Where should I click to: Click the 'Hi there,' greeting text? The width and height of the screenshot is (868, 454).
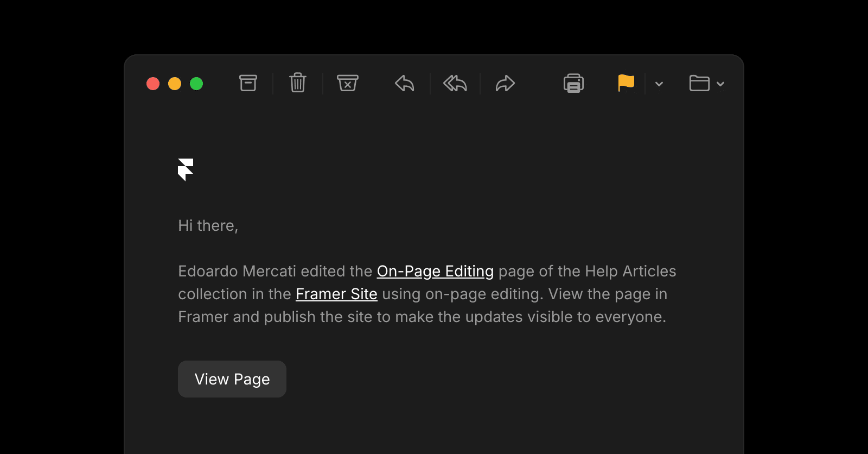208,225
